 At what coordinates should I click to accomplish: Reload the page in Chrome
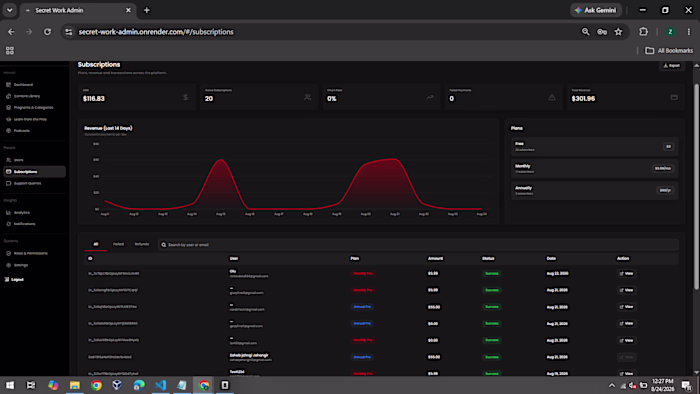[x=47, y=32]
